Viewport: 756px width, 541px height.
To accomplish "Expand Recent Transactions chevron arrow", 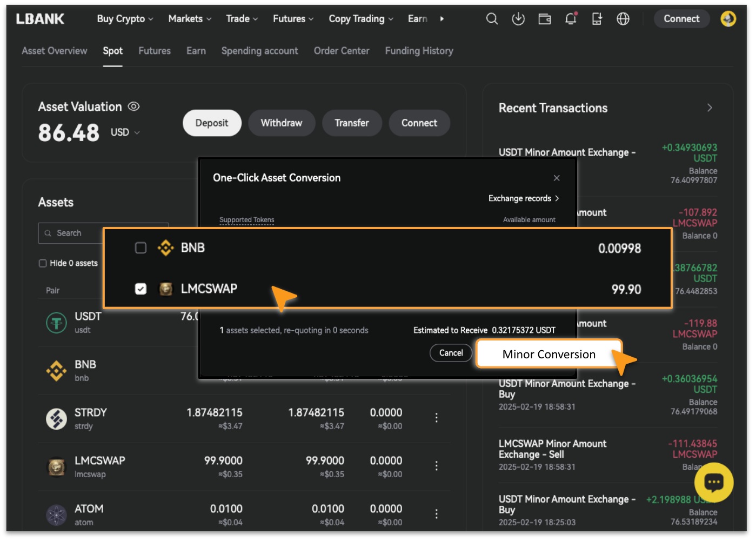I will pyautogui.click(x=710, y=108).
